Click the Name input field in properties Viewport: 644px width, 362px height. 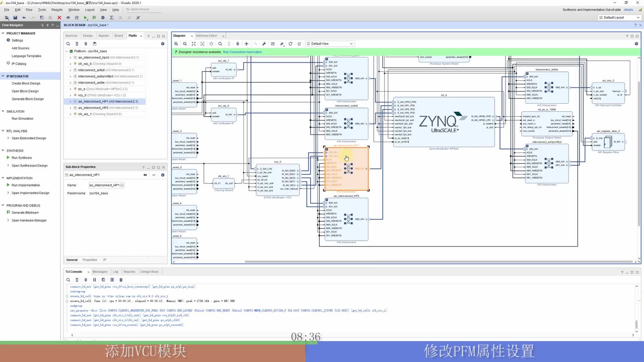tap(106, 185)
